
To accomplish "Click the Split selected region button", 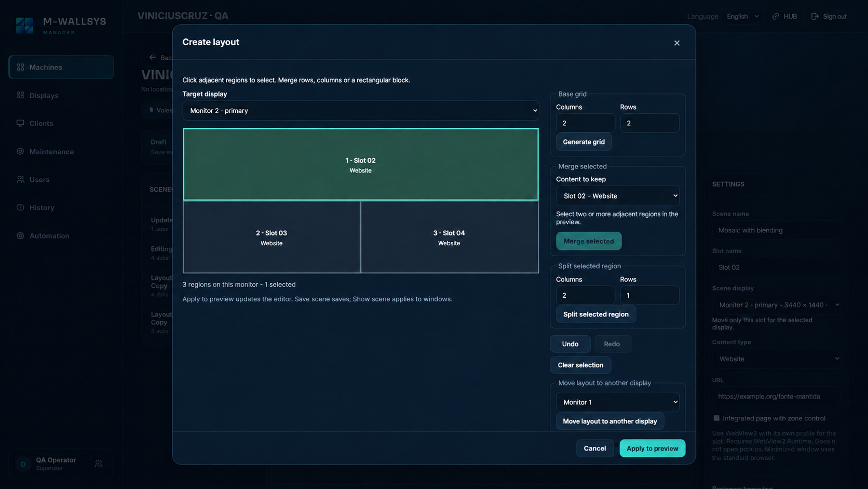I will (596, 314).
